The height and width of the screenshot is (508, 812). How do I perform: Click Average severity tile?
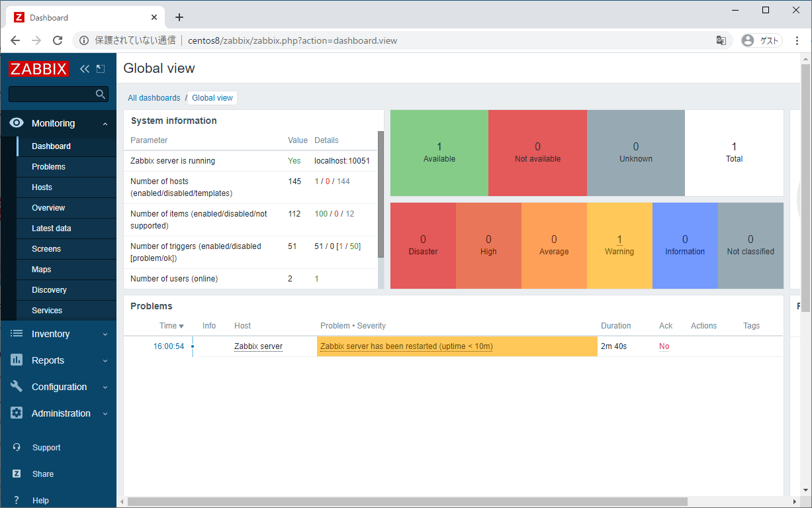click(x=554, y=246)
